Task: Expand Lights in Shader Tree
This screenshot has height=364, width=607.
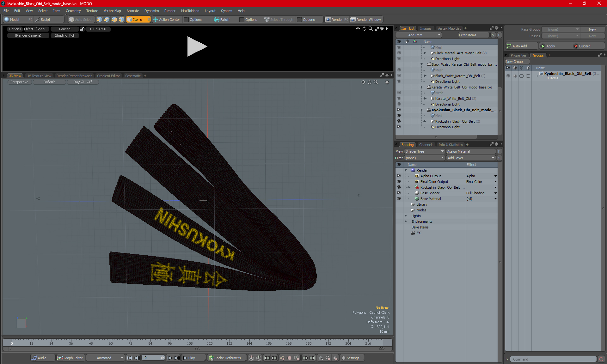Action: point(406,216)
